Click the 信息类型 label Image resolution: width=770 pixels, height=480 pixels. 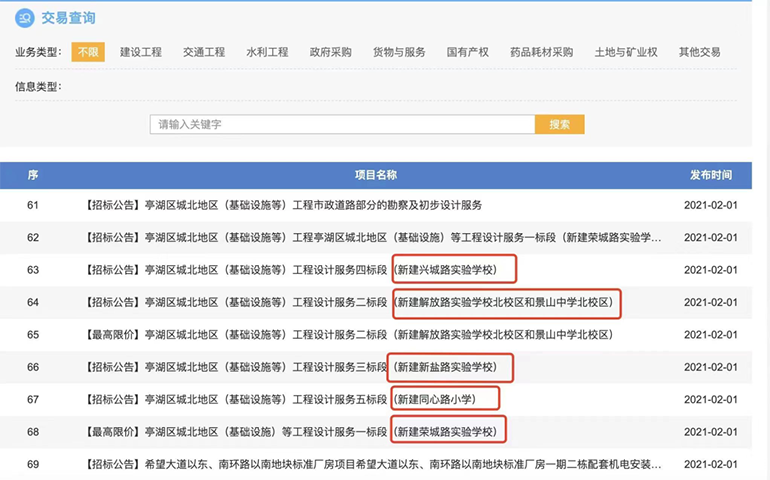38,87
